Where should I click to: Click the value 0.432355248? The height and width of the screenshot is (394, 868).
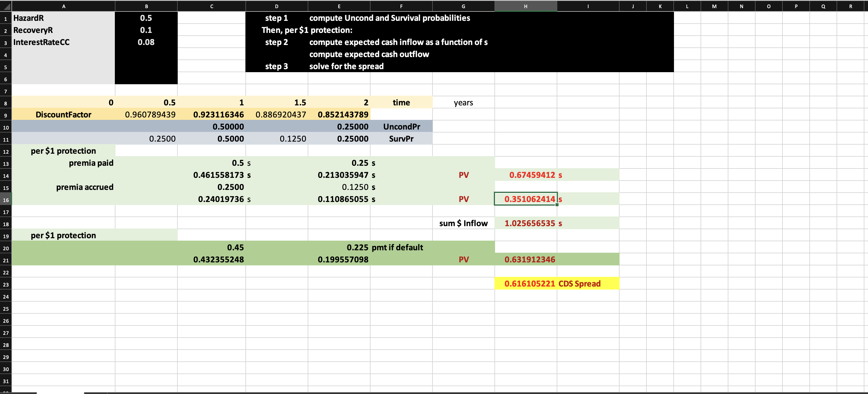coord(211,259)
